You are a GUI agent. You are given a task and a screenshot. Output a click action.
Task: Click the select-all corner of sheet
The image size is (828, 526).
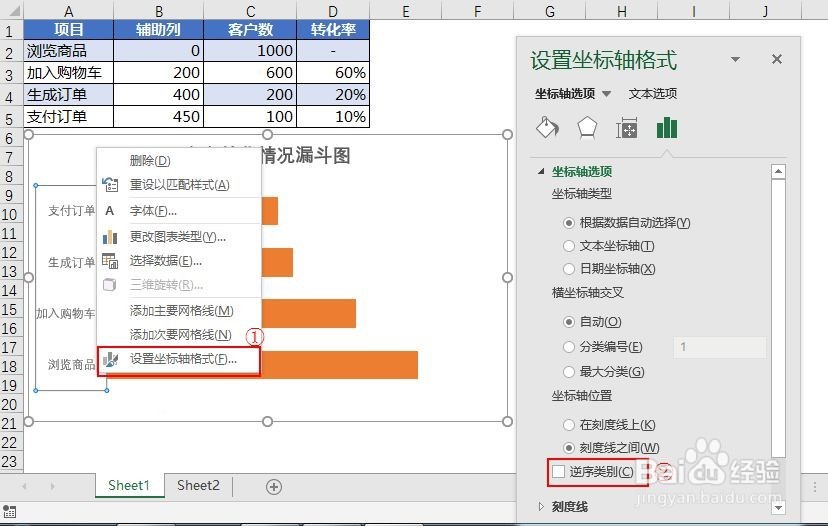(x=11, y=11)
